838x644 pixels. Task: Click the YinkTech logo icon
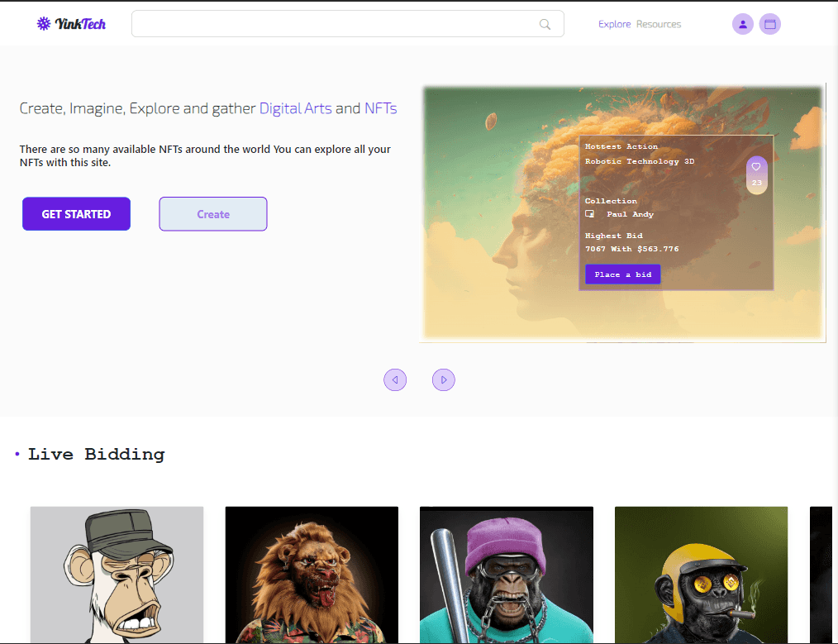[x=44, y=24]
